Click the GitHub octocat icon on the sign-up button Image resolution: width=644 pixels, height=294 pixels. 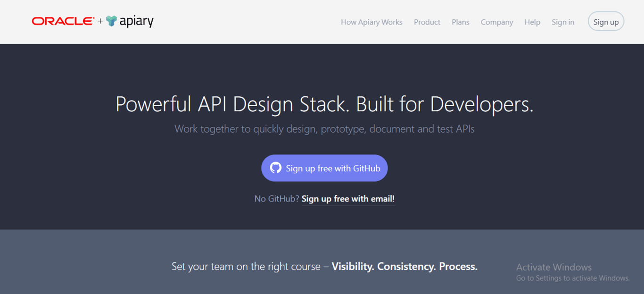pyautogui.click(x=275, y=168)
